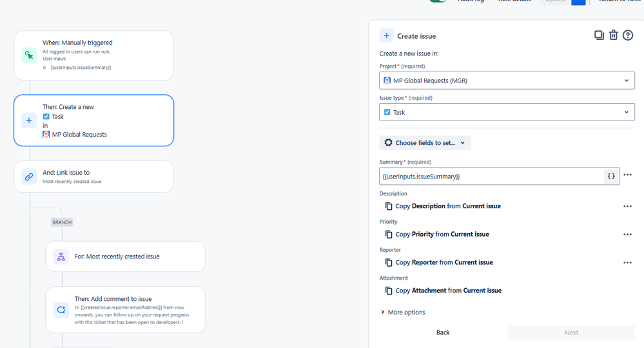Insert smart value with the braces icon

coord(611,177)
